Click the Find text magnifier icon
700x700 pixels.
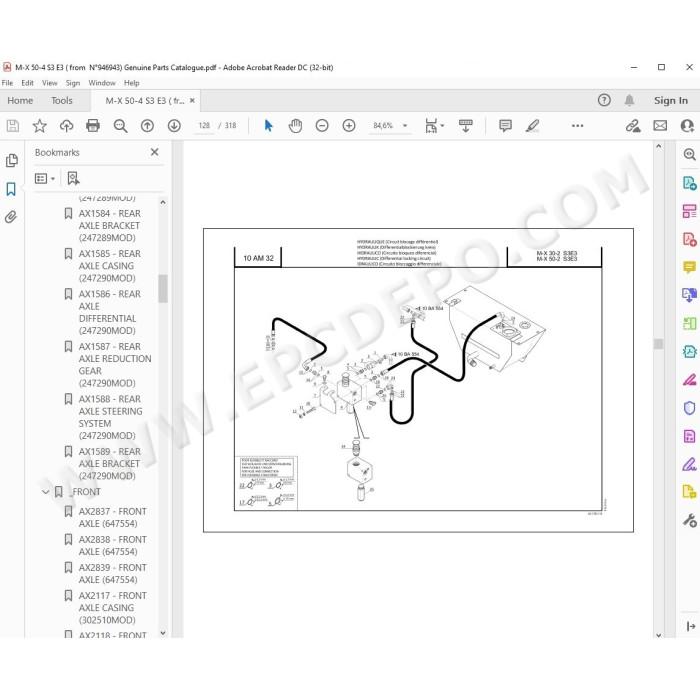pos(120,125)
